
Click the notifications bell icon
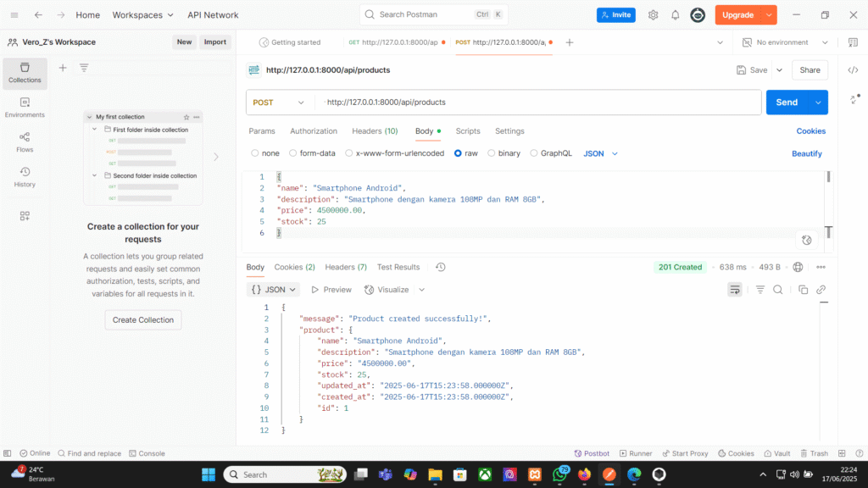[x=676, y=15]
